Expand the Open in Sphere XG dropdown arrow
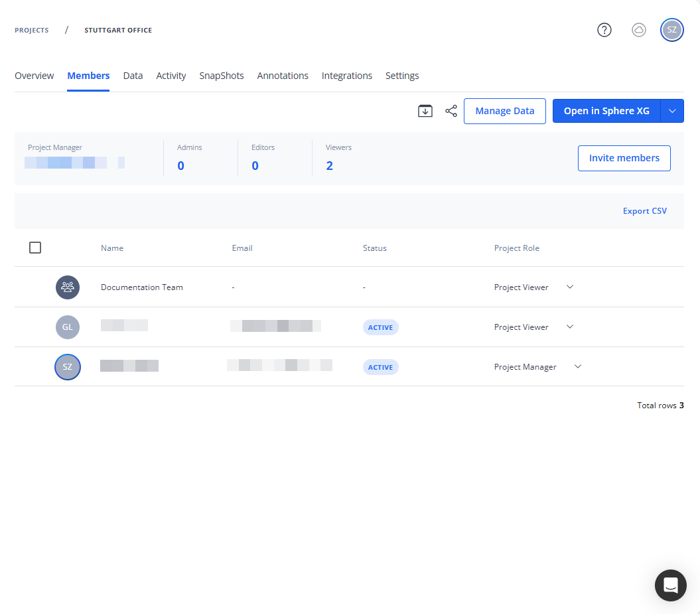700x614 pixels. (672, 111)
